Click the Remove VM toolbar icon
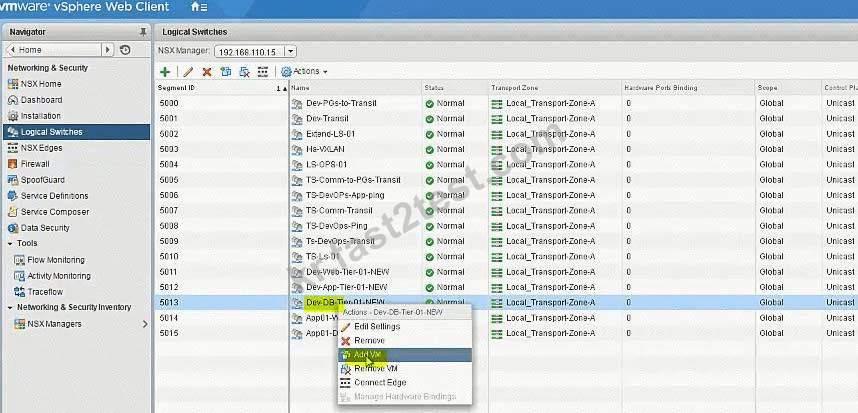Screen dimensions: 858x413 pyautogui.click(x=245, y=72)
